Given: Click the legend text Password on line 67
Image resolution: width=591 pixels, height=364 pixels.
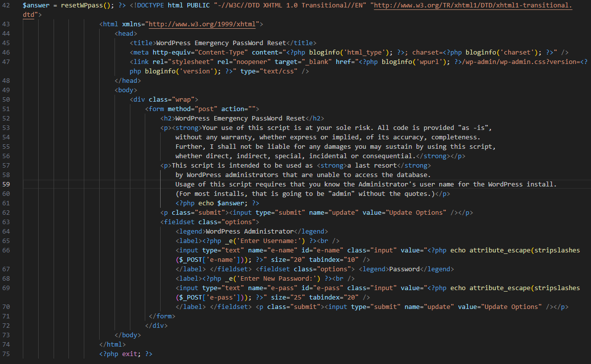Looking at the screenshot, I should click(x=404, y=269).
